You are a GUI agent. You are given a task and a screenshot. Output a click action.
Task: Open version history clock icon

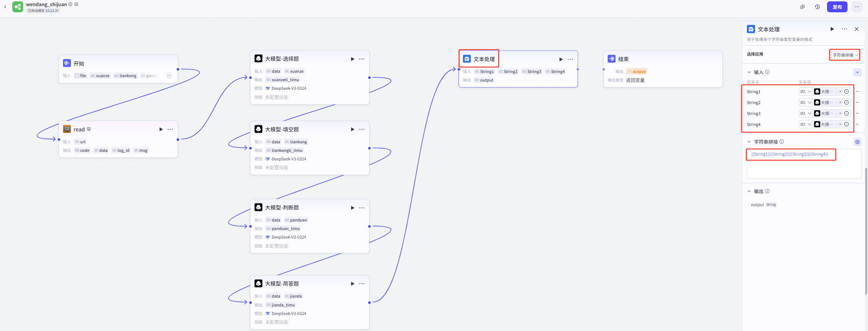point(818,7)
